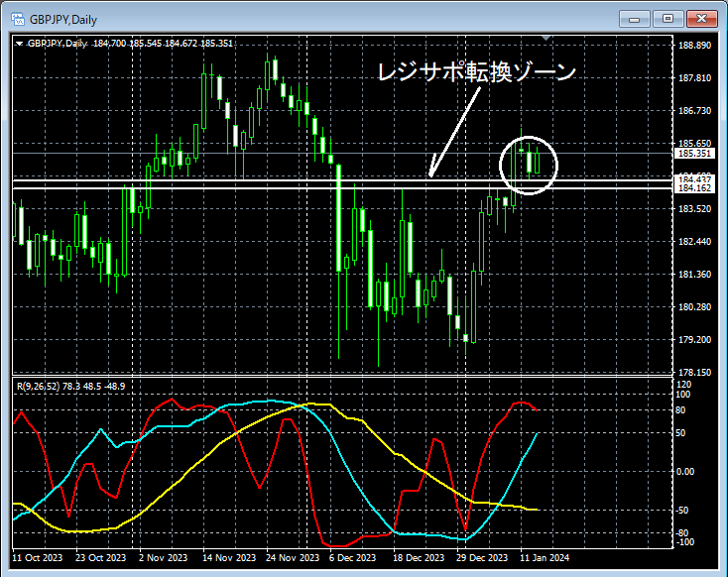Click indicator scale value 120
The image size is (728, 577).
tap(684, 385)
